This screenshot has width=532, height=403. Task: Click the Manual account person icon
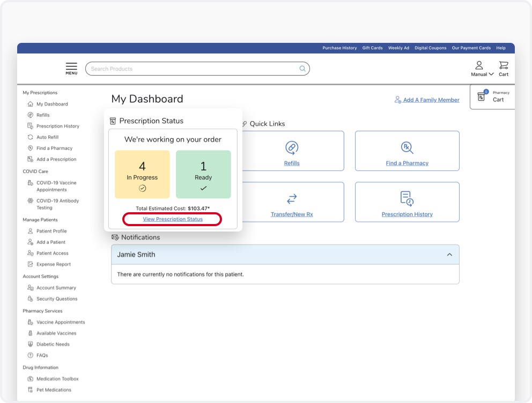tap(479, 65)
